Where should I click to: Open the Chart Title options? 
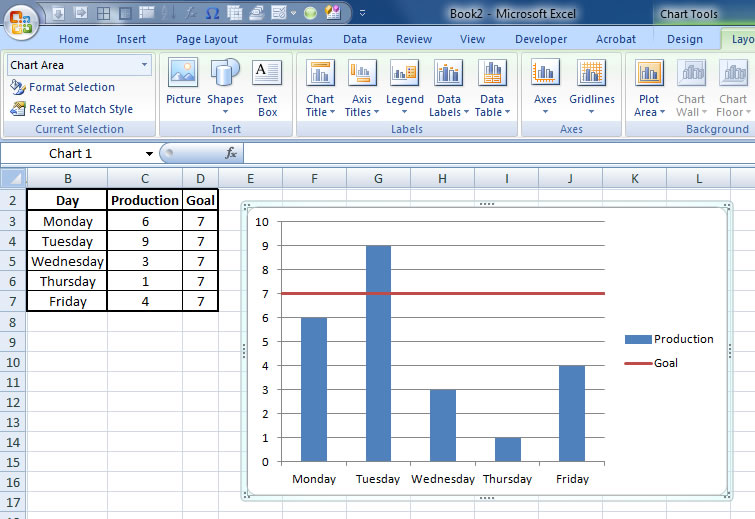pos(320,88)
